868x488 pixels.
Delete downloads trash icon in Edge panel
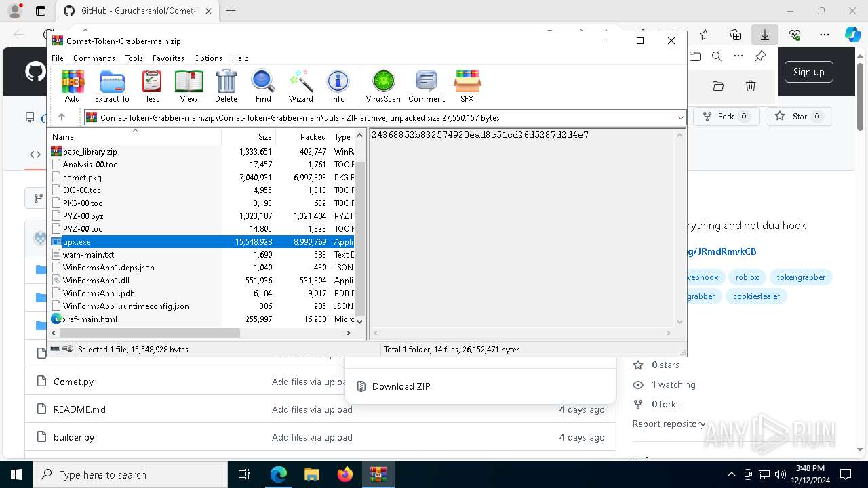point(750,86)
